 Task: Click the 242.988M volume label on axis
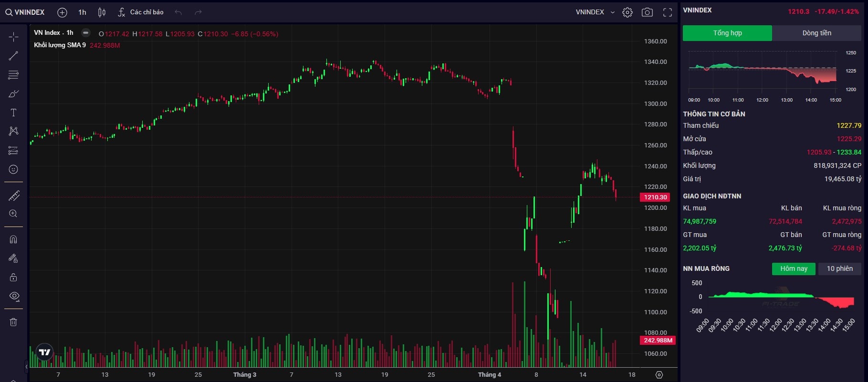click(x=658, y=341)
